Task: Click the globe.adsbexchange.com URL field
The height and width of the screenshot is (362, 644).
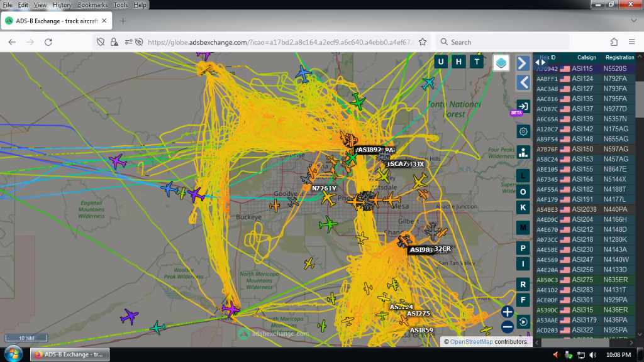Action: (281, 42)
